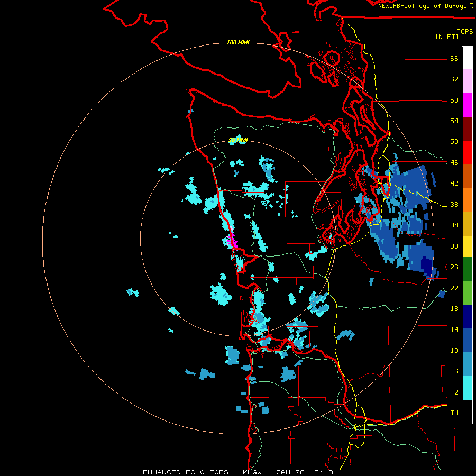Click the TH threshold label
This screenshot has width=476, height=476.
(454, 413)
